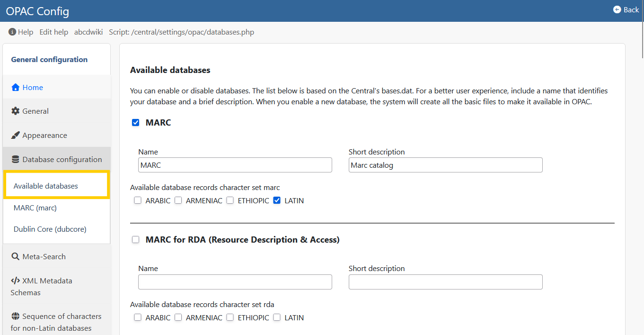Select abcdwiki in the top bar
This screenshot has width=644, height=335.
click(x=88, y=32)
